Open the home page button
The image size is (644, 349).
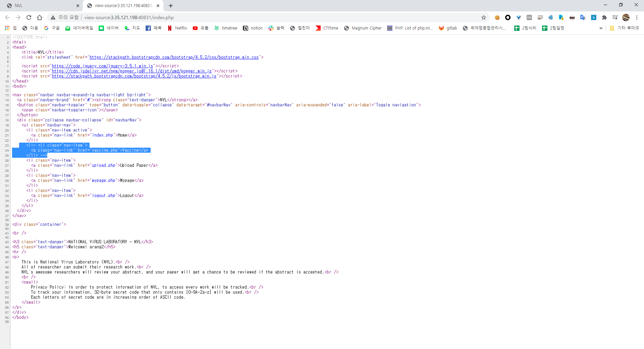[x=40, y=17]
